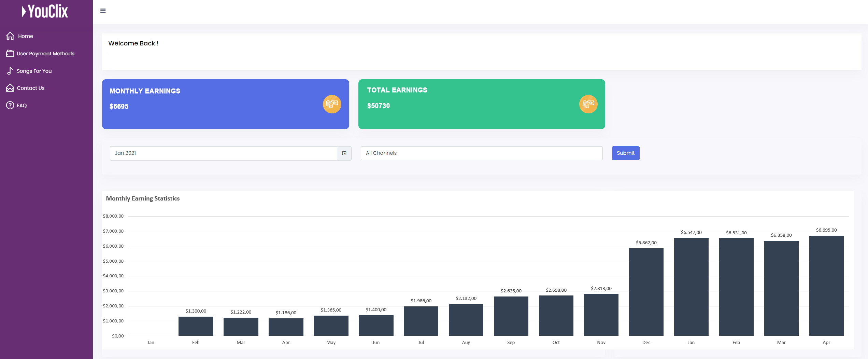Click the $1.186,00 Apr bar
This screenshot has width=868, height=359.
[286, 327]
